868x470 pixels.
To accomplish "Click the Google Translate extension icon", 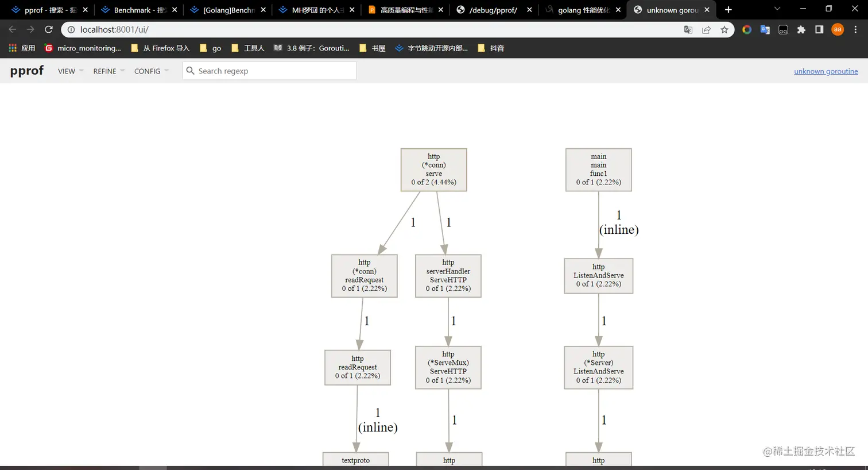I will coord(765,29).
